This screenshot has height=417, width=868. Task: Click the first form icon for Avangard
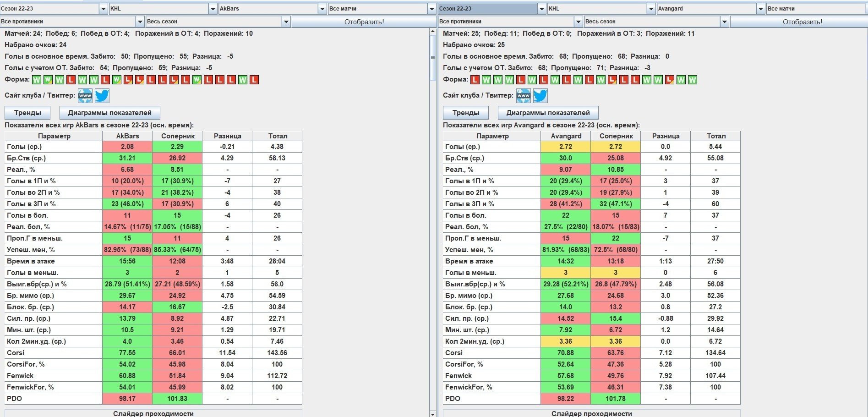pos(475,80)
